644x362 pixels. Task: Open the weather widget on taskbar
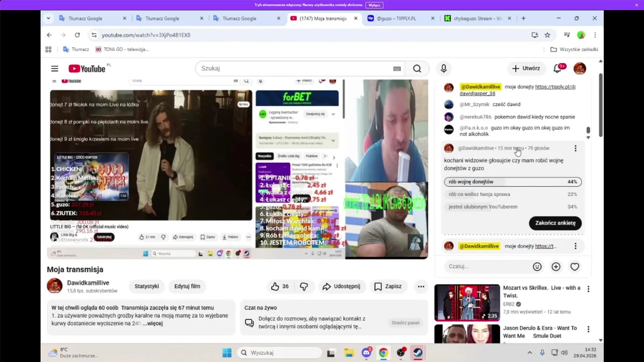pyautogui.click(x=73, y=352)
